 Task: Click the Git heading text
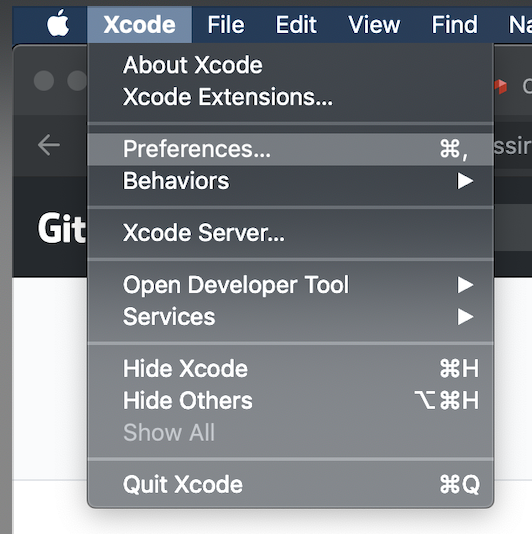[62, 228]
